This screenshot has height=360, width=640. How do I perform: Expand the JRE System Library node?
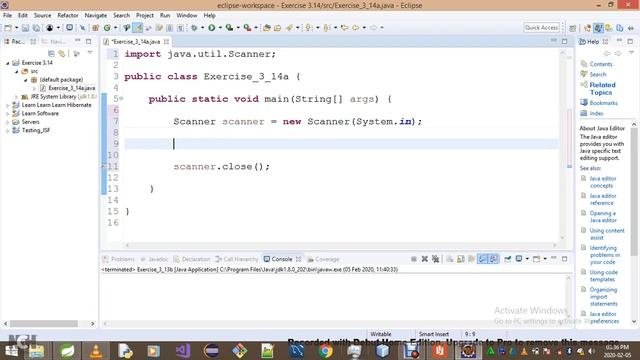pos(16,97)
